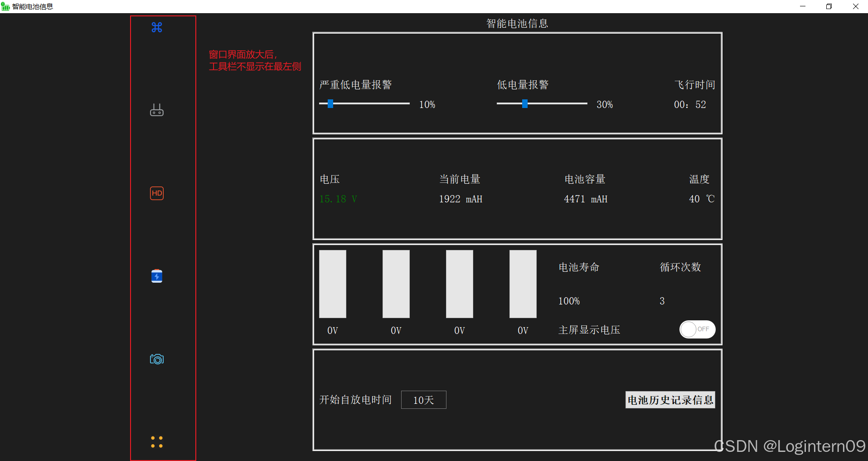Click the temperature value 40 ℃

click(702, 199)
